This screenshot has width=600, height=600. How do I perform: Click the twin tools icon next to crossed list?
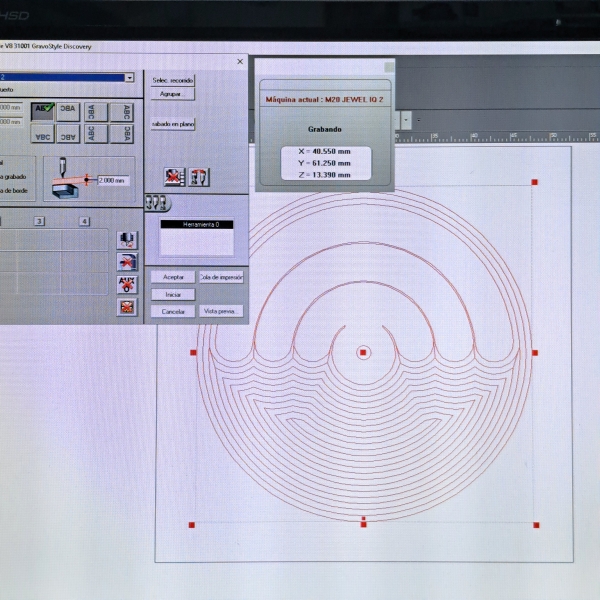[200, 177]
